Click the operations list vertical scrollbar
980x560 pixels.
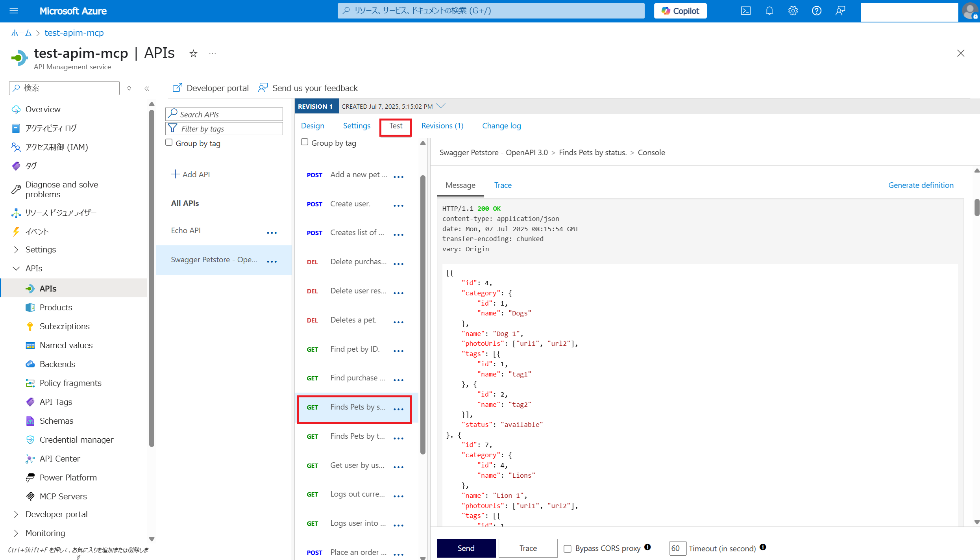tap(423, 315)
